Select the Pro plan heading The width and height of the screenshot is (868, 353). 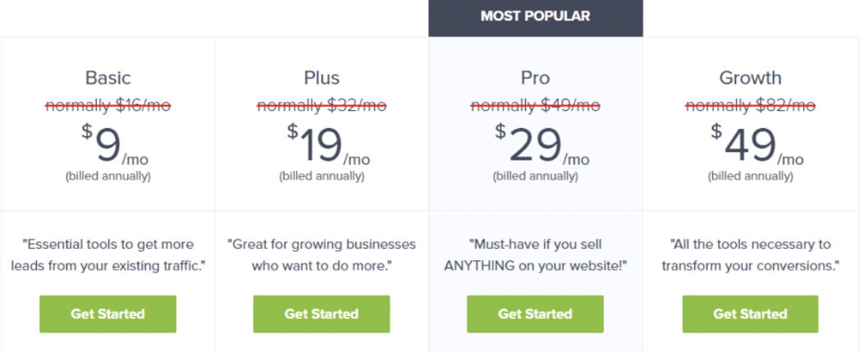pos(535,78)
